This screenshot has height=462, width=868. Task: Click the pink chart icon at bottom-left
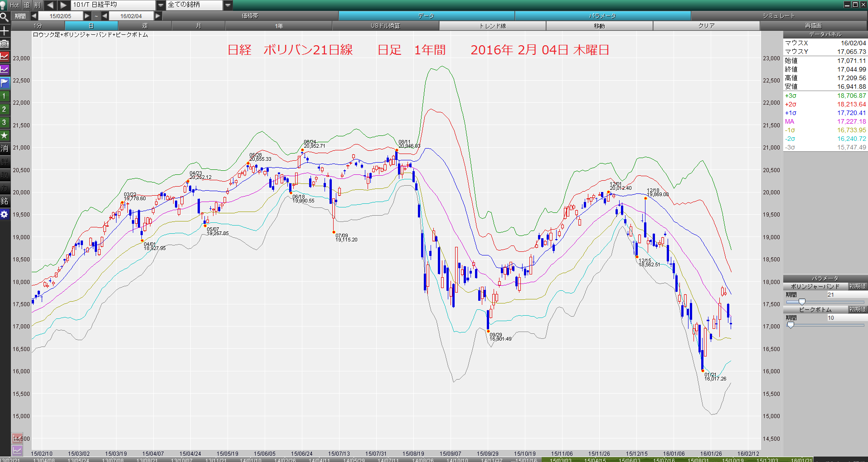pos(17,438)
